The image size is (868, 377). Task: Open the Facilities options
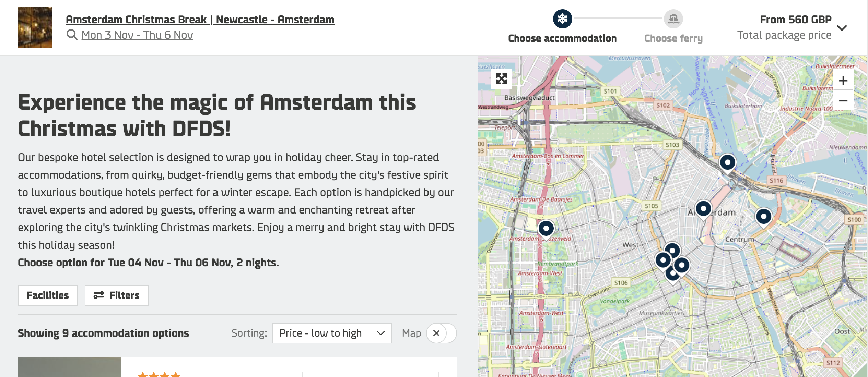point(48,295)
